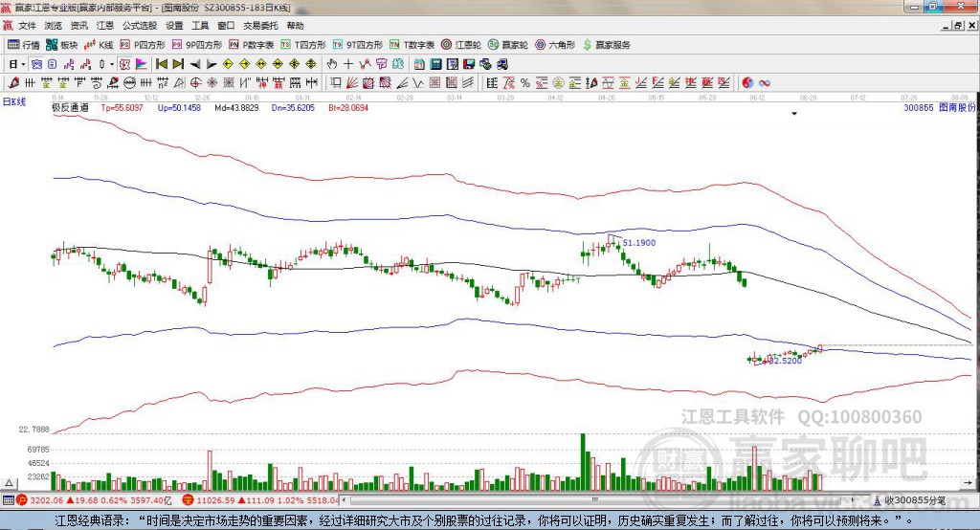The width and height of the screenshot is (980, 530).
Task: Click the Md=43.8829 value
Action: click(x=236, y=107)
